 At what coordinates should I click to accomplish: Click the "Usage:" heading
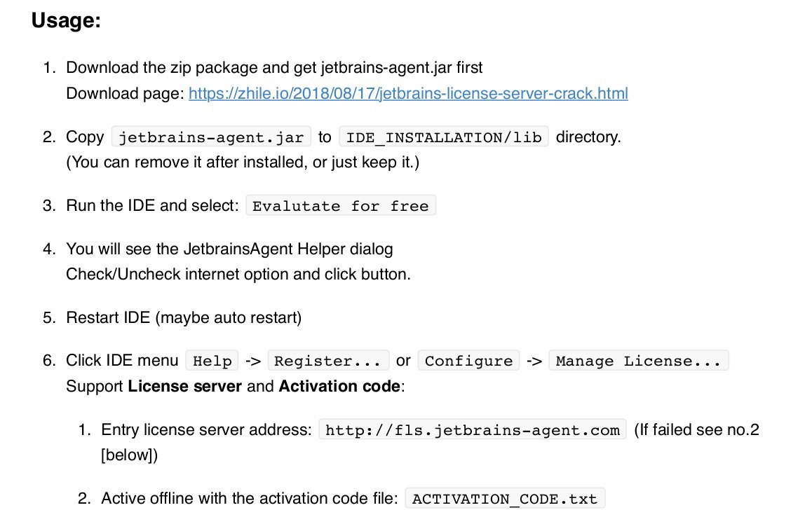(67, 21)
